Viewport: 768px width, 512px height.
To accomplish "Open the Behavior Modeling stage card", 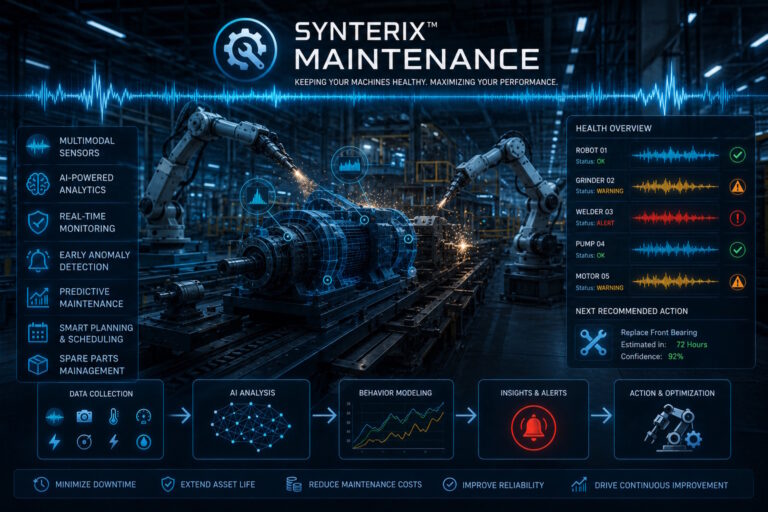I will (396, 419).
